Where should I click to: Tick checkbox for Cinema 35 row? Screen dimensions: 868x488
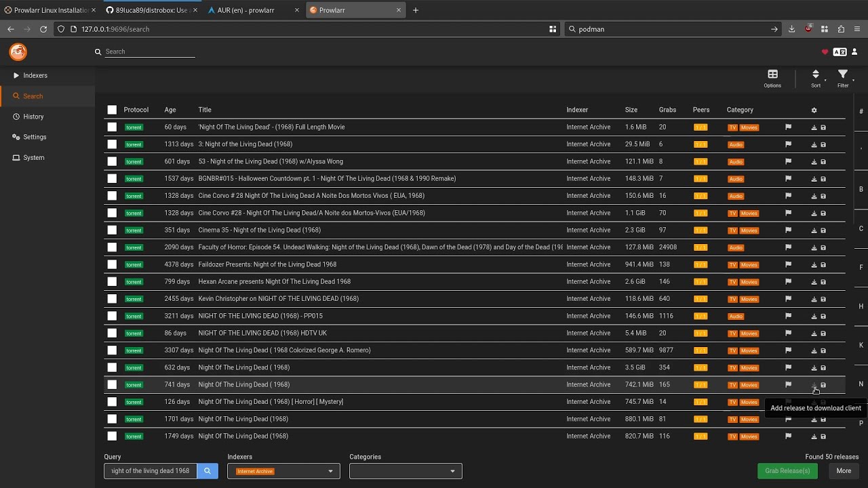112,230
